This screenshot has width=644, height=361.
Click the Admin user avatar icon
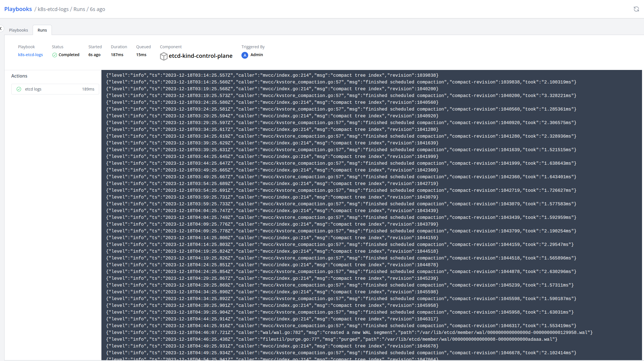245,55
